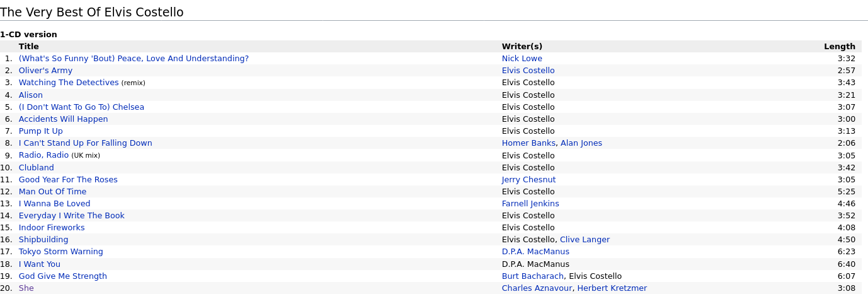The width and height of the screenshot is (868, 294).
Task: Select the D.P.A. MacManus text for I Want You
Action: [535, 264]
